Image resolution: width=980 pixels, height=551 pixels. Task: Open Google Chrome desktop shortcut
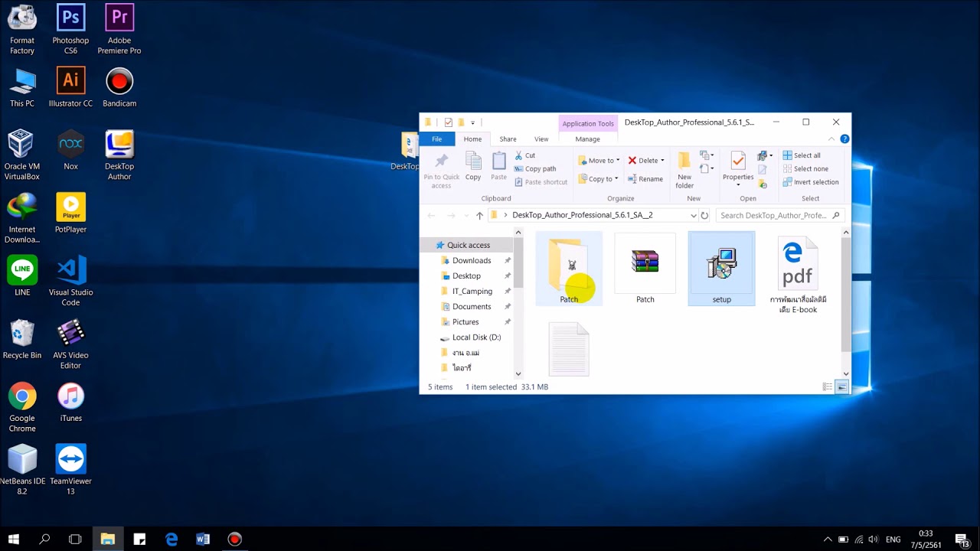click(21, 407)
